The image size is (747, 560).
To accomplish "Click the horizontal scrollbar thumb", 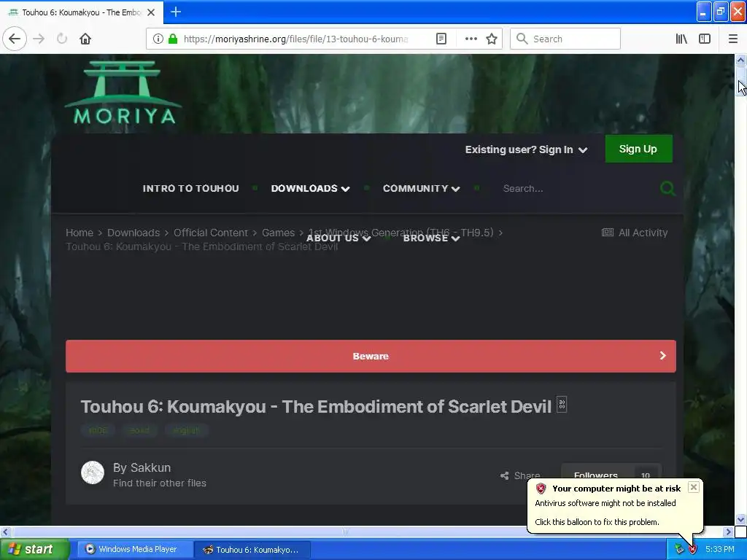I will tap(345, 532).
